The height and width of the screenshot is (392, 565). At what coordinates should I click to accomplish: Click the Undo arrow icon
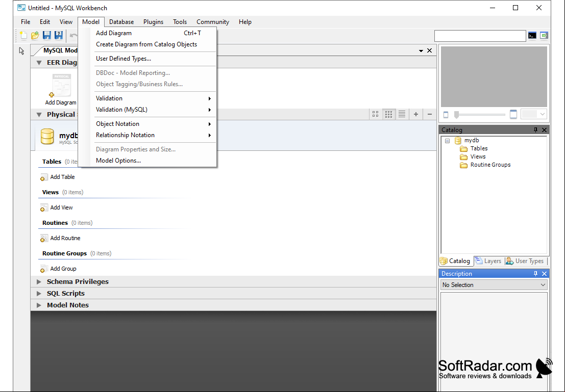[73, 35]
